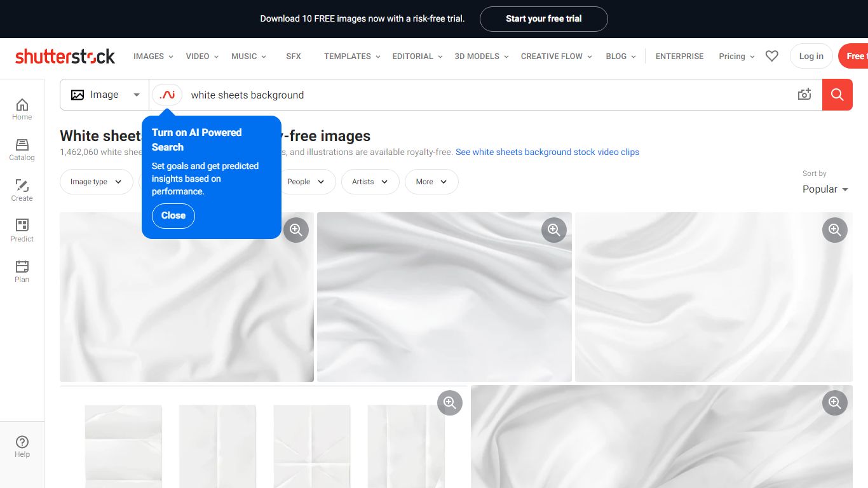Open the Plan sidebar icon
The image size is (868, 488).
click(22, 272)
